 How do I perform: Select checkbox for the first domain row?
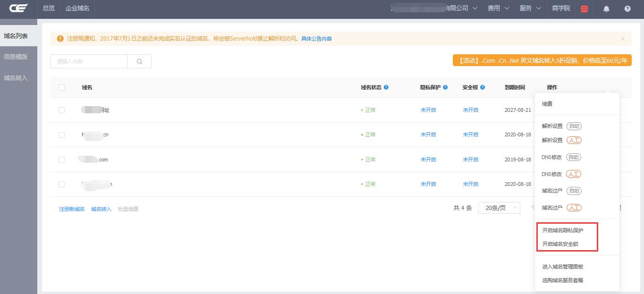click(61, 110)
